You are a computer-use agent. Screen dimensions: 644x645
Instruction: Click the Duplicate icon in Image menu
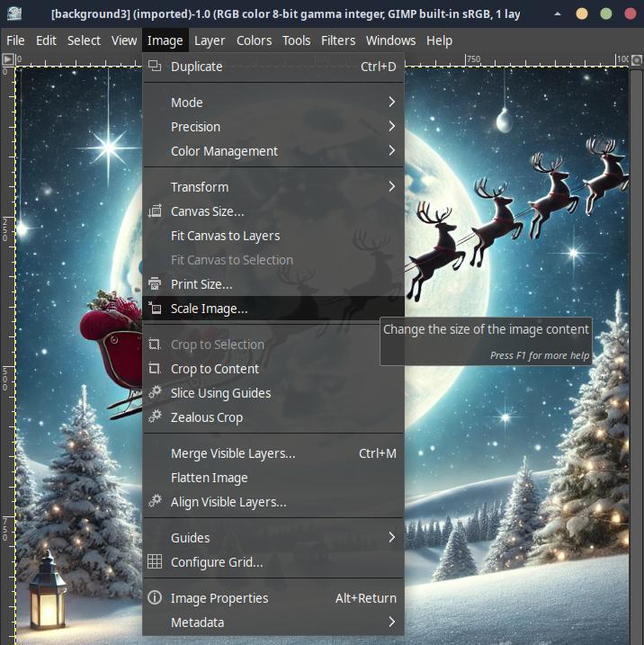click(155, 66)
